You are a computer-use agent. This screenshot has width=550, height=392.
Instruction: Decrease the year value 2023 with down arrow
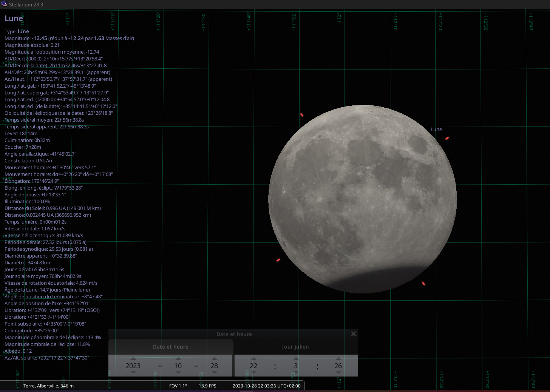(133, 372)
